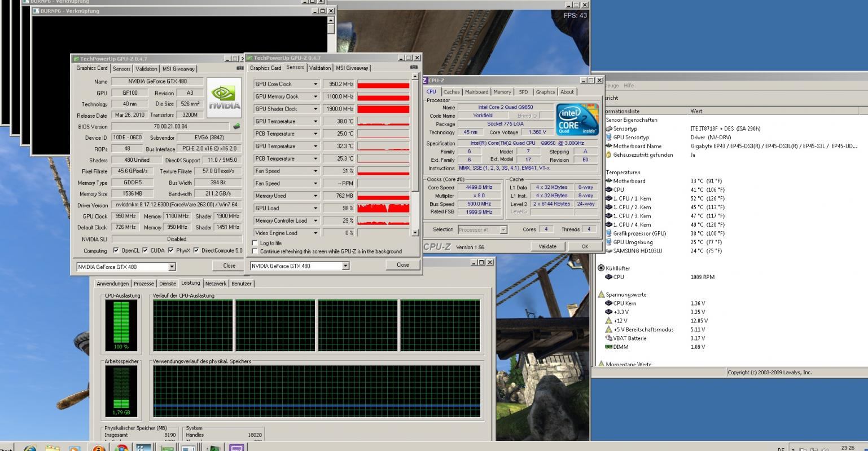The height and width of the screenshot is (451, 868).
Task: Click the GPU Load red sensor graph
Action: [383, 208]
